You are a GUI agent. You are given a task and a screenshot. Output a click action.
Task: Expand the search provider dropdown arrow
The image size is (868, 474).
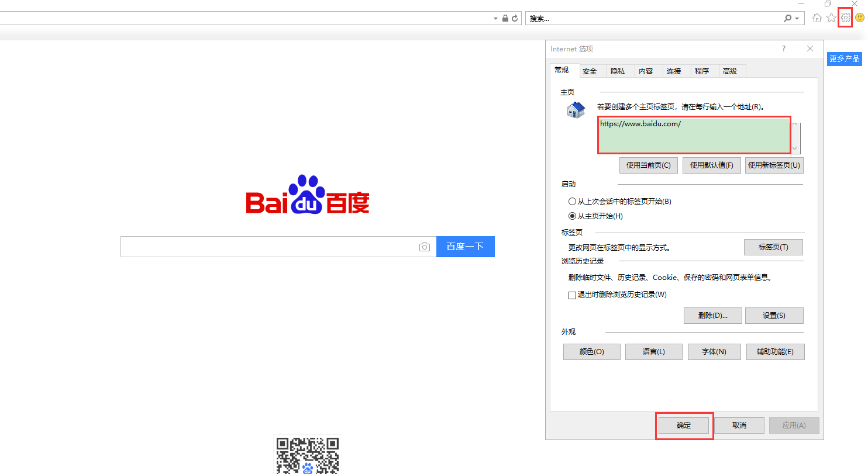click(x=797, y=19)
